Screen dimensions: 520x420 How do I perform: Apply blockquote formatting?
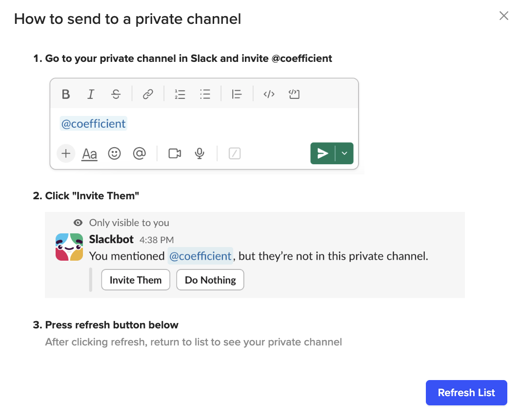pos(237,95)
